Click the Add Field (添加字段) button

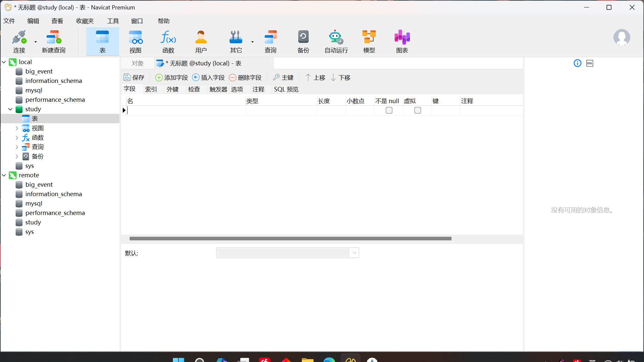[x=172, y=78]
